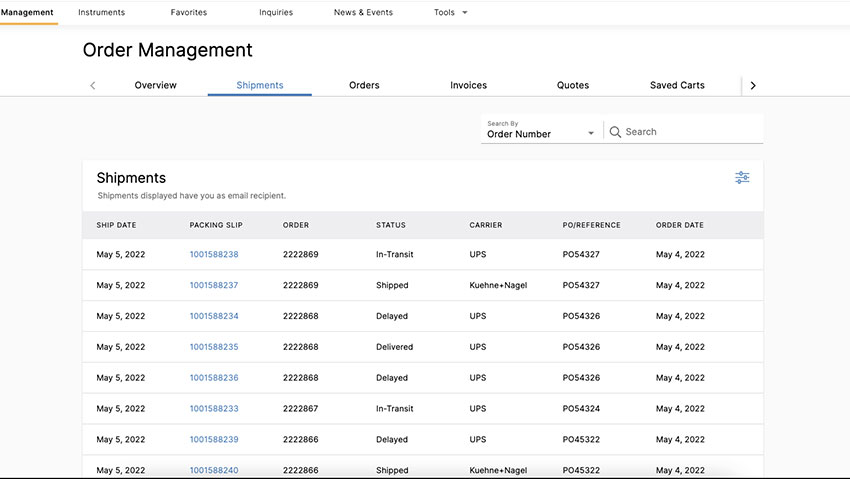Go to the Quotes tab
This screenshot has width=850, height=479.
573,85
